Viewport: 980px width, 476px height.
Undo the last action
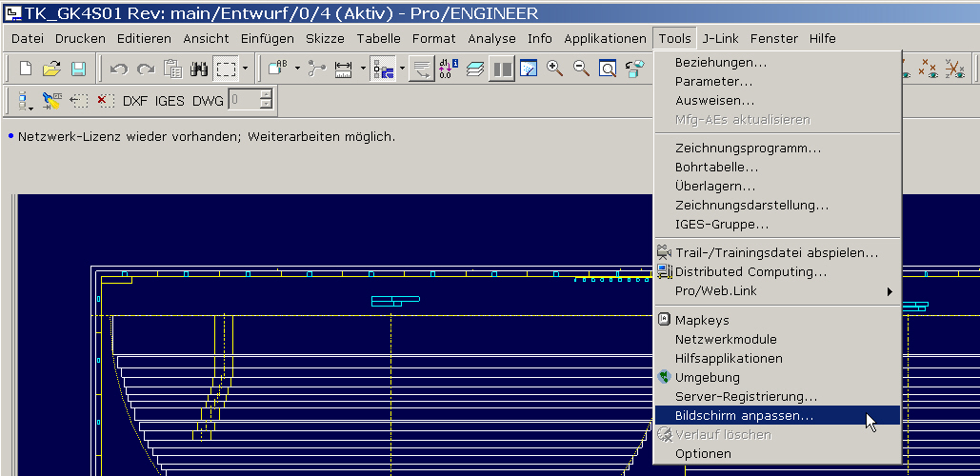coord(119,69)
